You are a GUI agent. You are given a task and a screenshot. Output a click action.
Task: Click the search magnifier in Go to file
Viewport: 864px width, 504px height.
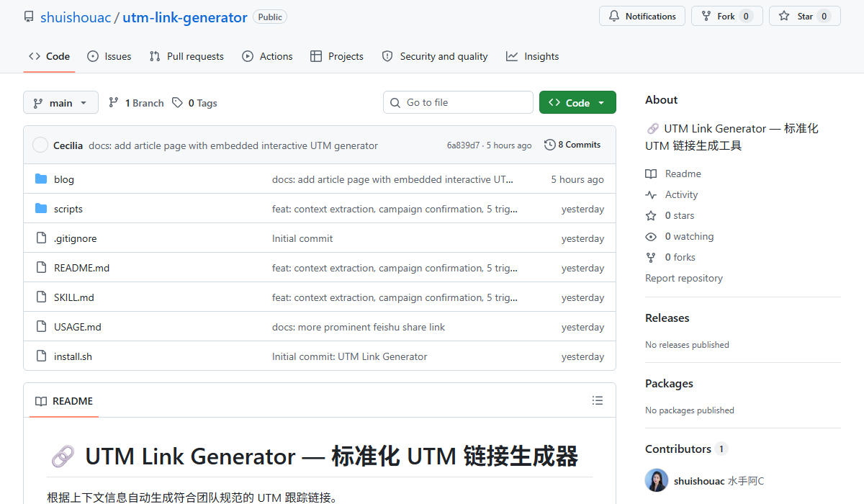coord(395,103)
